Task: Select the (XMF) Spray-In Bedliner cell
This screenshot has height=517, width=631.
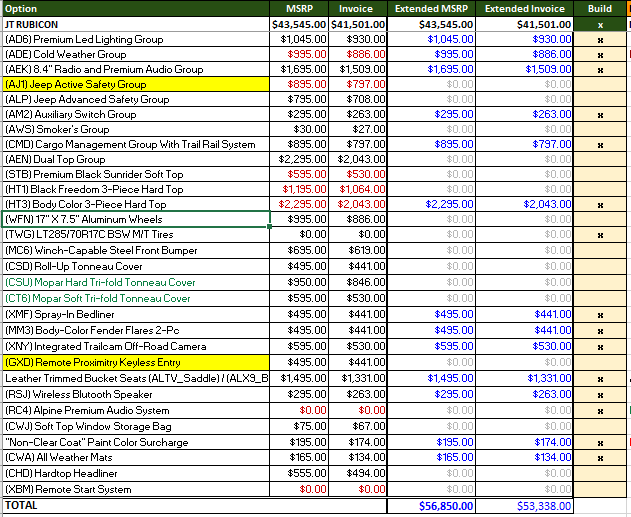Action: (x=136, y=314)
